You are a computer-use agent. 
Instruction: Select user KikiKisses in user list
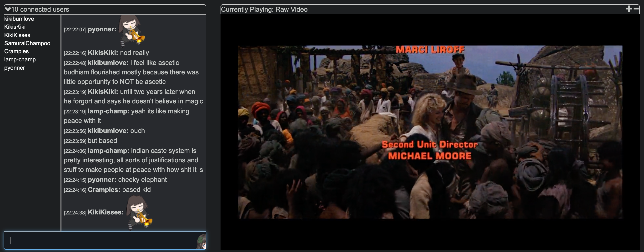coord(17,35)
